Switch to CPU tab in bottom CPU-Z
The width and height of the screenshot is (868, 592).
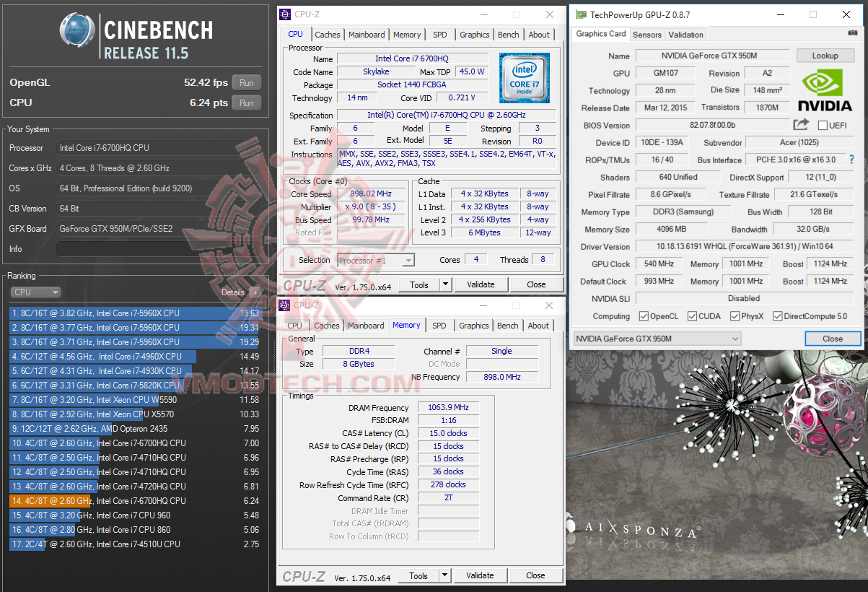[295, 326]
